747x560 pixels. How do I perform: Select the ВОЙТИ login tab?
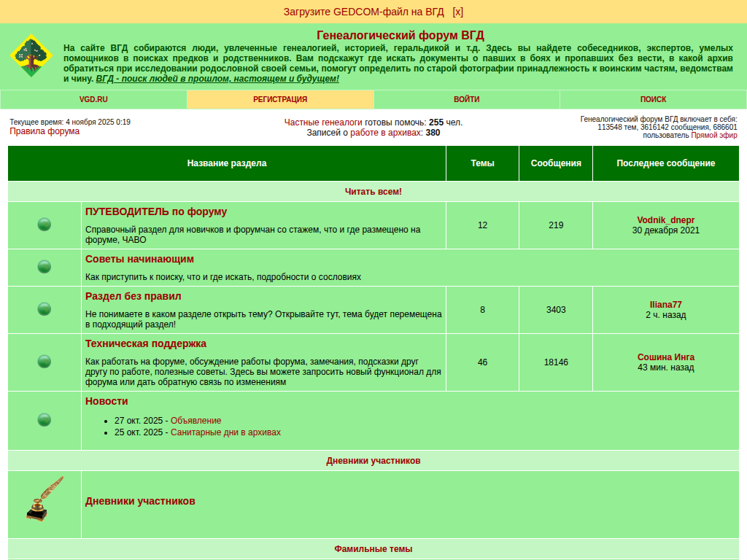point(466,99)
